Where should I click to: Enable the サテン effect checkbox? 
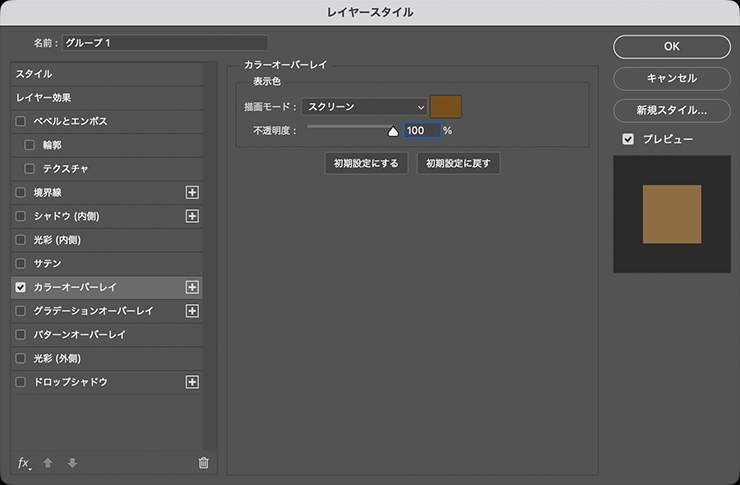point(21,263)
